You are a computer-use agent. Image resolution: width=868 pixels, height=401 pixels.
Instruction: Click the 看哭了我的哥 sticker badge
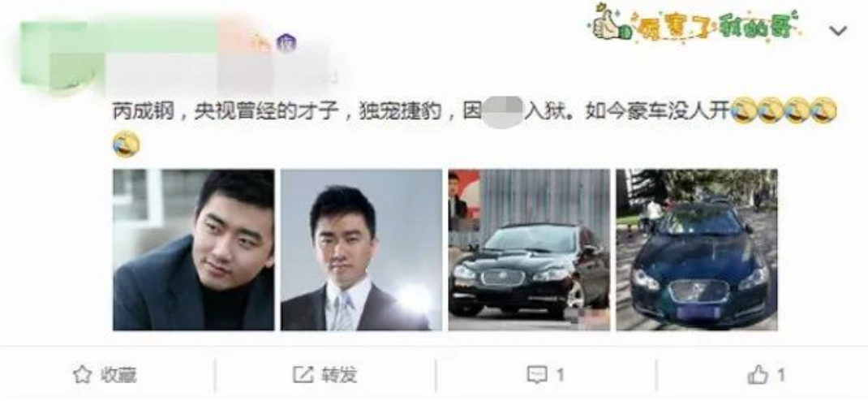pos(698,24)
